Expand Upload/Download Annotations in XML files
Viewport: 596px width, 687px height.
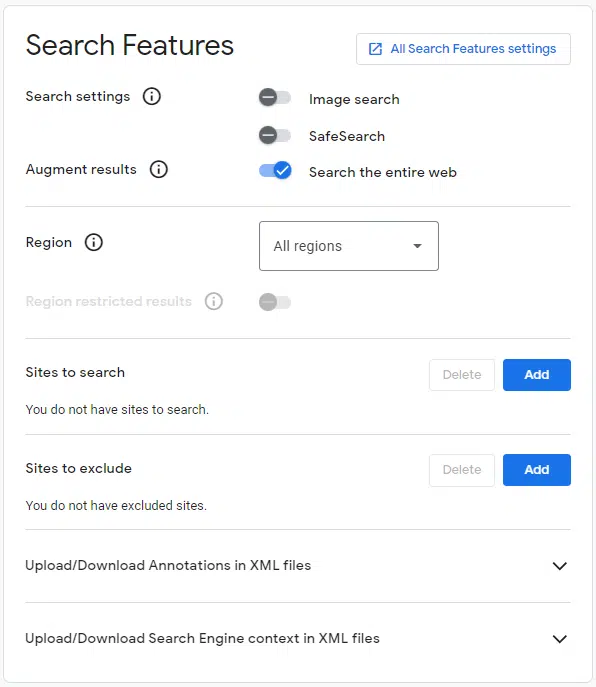(298, 565)
